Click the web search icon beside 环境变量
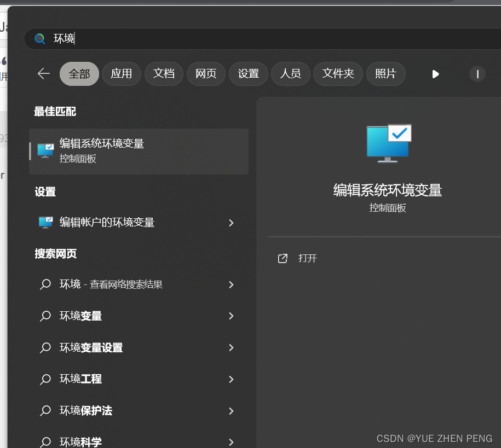501x448 pixels. tap(45, 316)
